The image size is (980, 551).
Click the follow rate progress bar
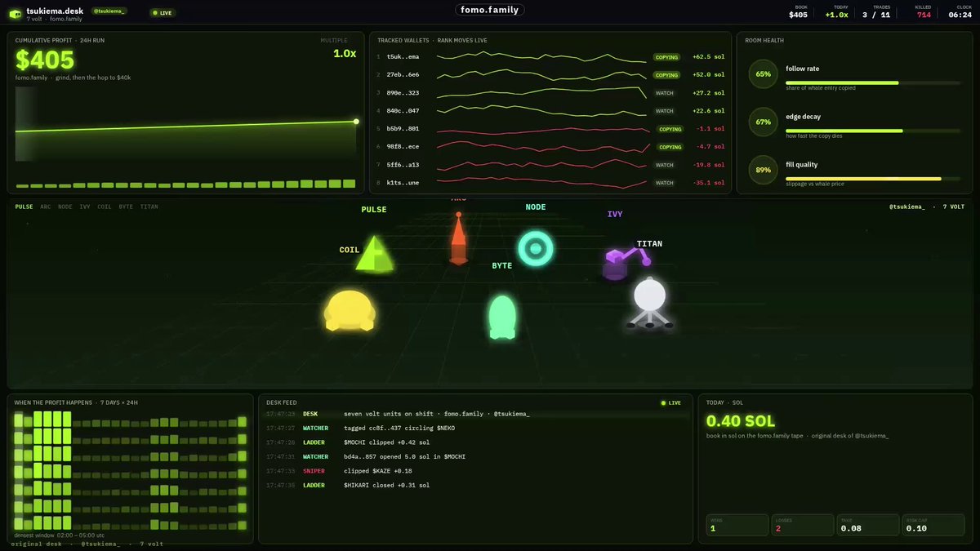pyautogui.click(x=875, y=82)
